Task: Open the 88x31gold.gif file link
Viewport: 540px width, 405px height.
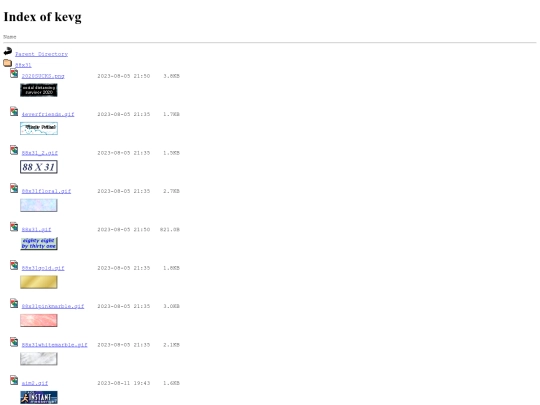Action: tap(43, 268)
